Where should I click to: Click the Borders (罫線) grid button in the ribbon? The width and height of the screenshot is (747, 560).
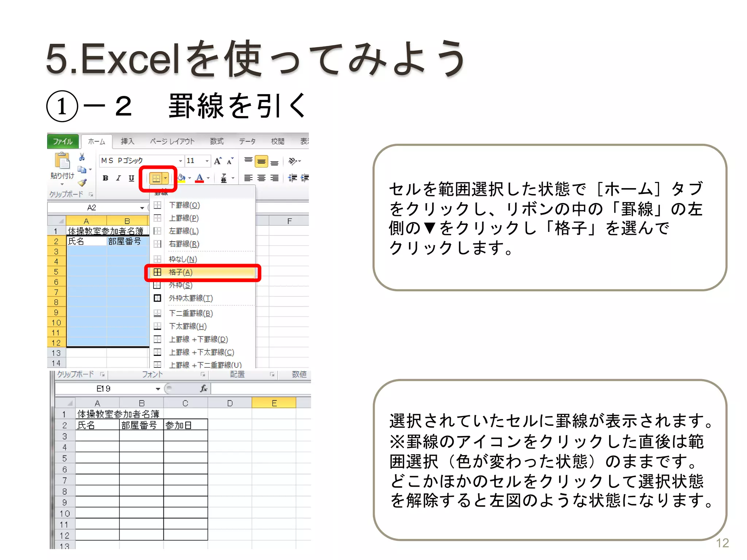pyautogui.click(x=156, y=178)
